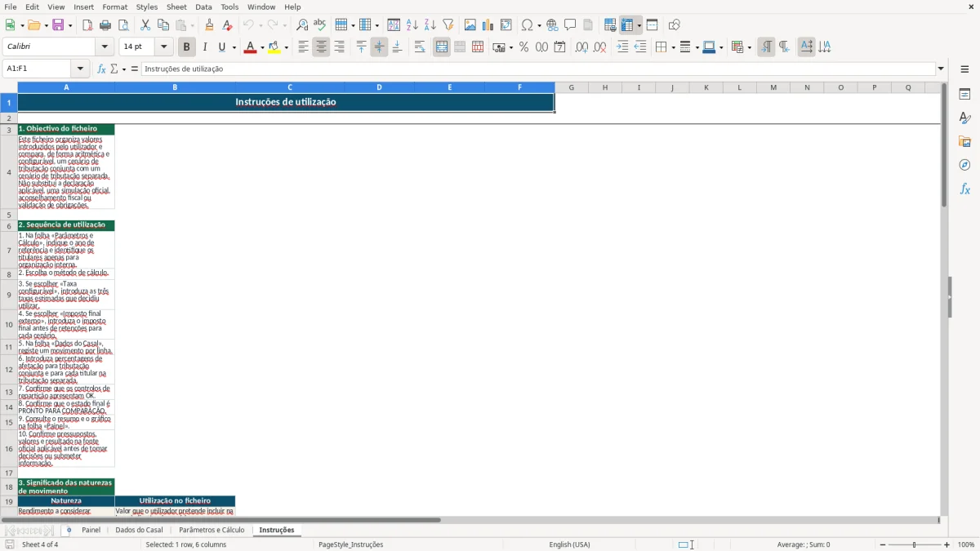Toggle Bold formatting
Screen dimensions: 980x551
point(187,47)
